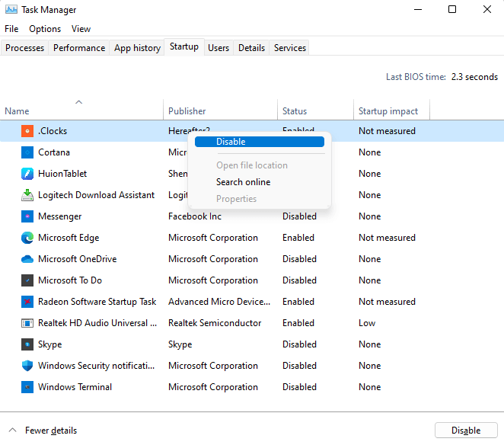Select the Cortana startup icon

[x=27, y=152]
